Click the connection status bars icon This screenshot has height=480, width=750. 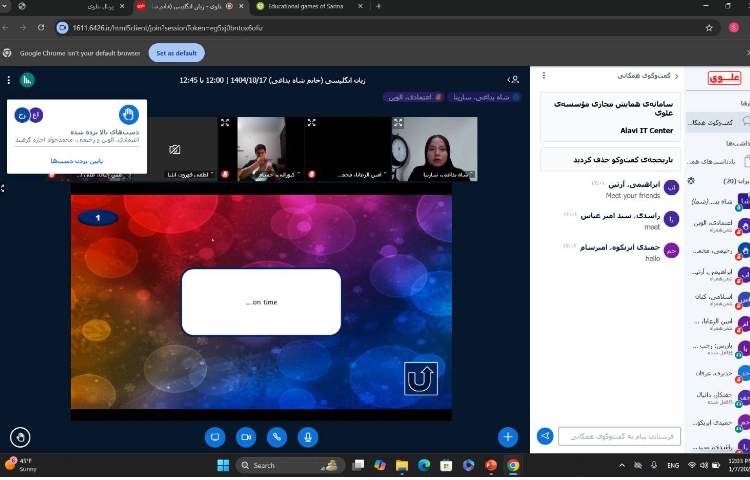tap(28, 79)
